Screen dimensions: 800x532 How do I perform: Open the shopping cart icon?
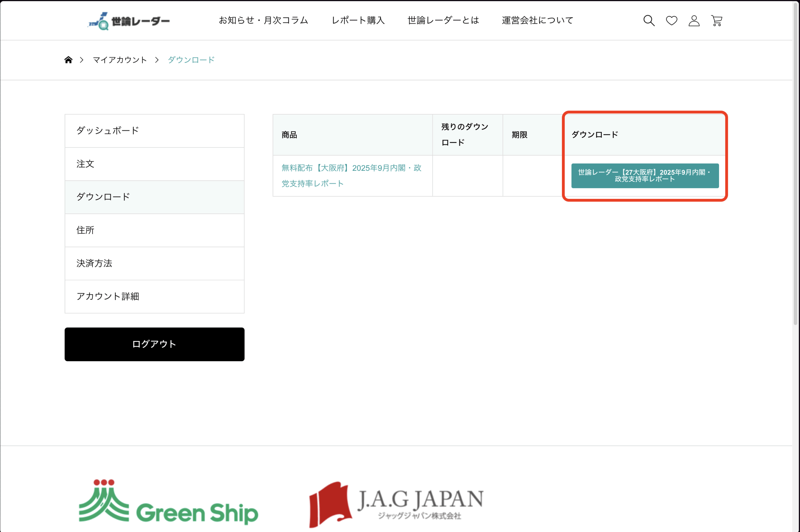[x=717, y=21]
